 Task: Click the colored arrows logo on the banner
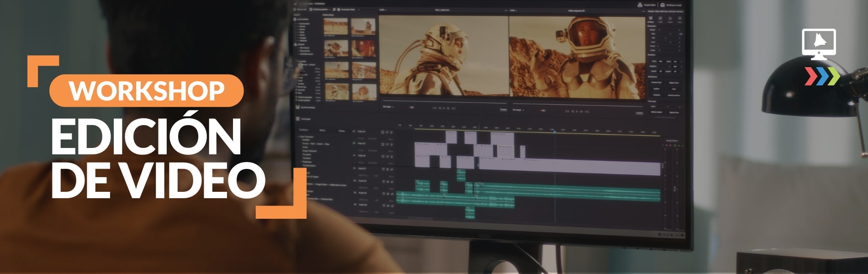(x=822, y=76)
